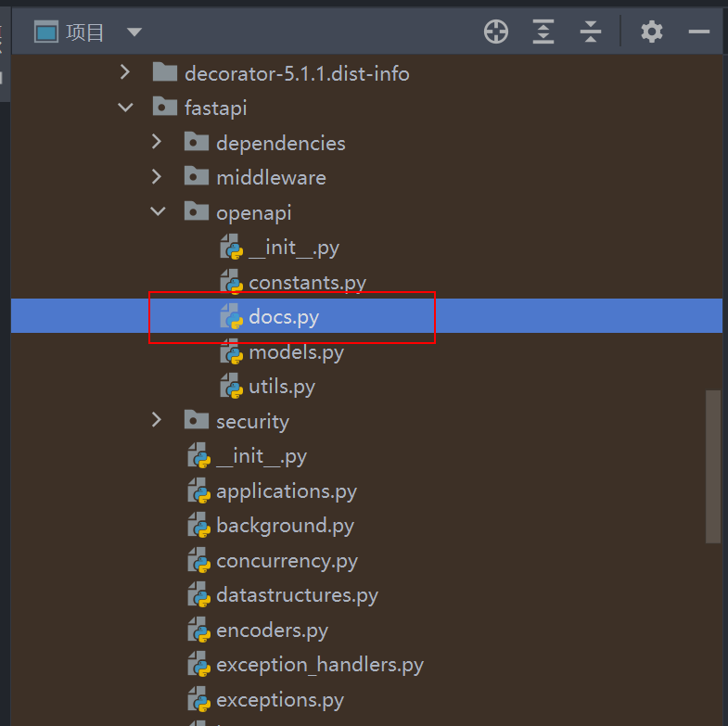
Task: Select encoders.py in the tree
Action: click(272, 630)
